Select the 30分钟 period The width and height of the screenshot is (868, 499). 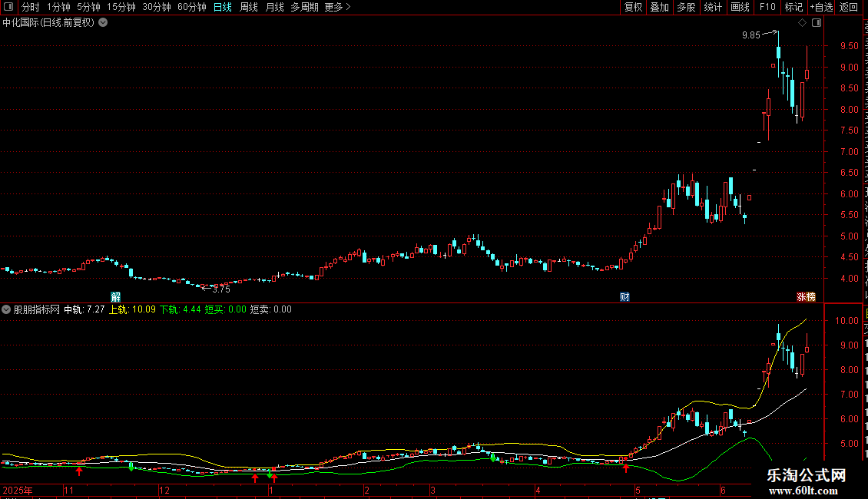click(x=156, y=7)
